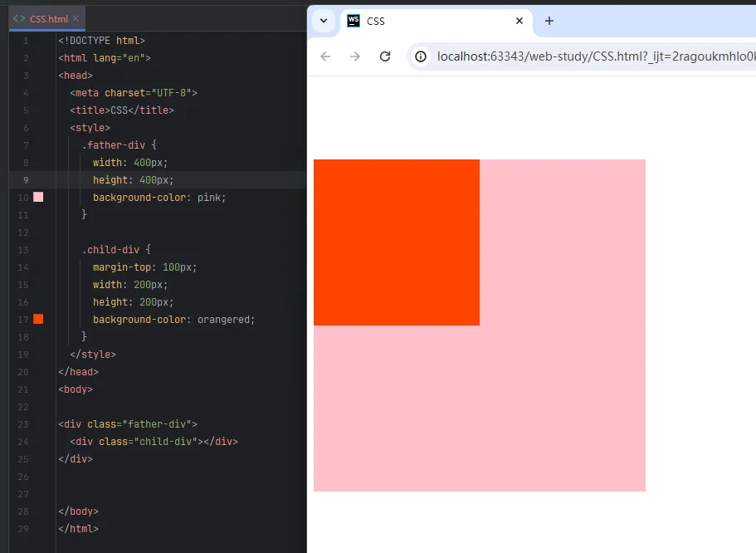Click the orangered child box on page

click(397, 242)
